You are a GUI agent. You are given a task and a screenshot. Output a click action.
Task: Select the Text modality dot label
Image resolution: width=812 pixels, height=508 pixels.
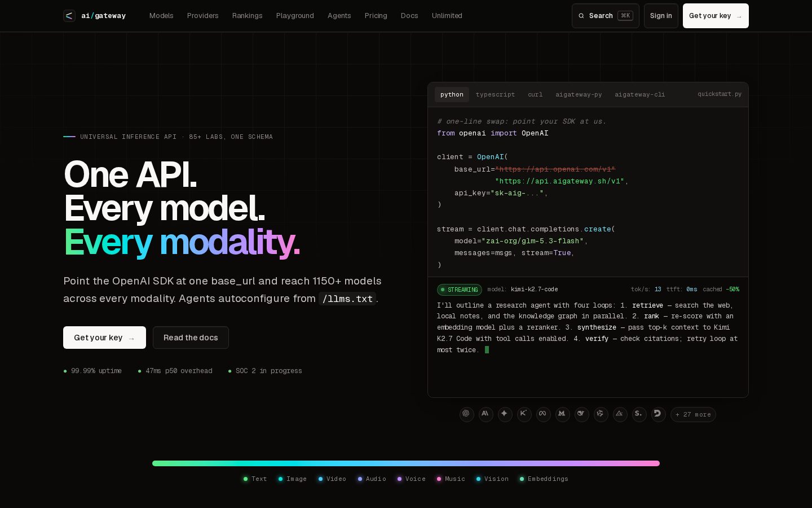[255, 479]
